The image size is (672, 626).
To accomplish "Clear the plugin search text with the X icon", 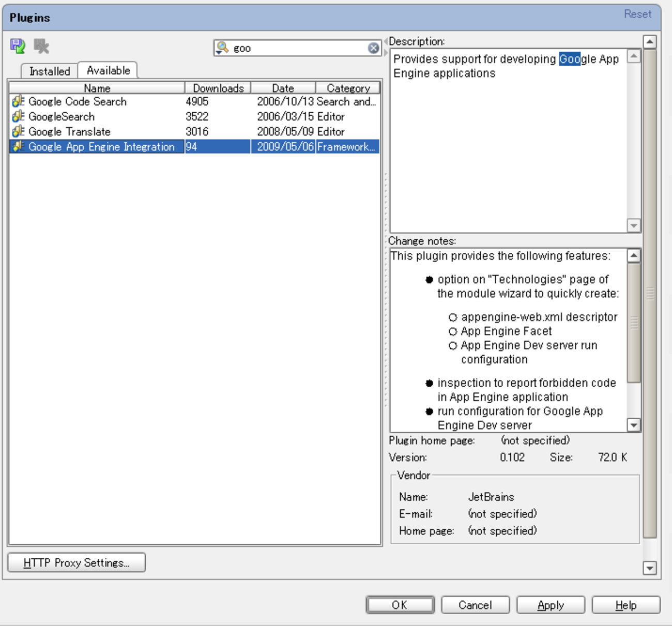I will (373, 48).
